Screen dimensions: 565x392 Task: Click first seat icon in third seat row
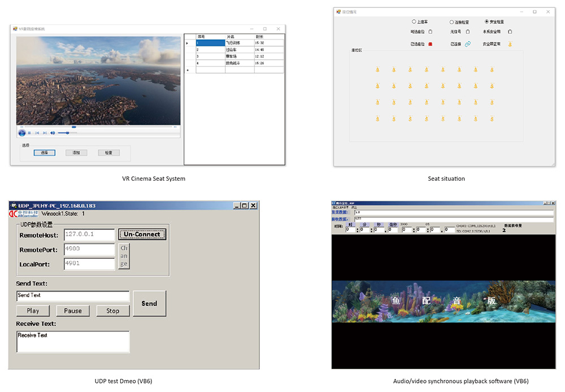[377, 102]
